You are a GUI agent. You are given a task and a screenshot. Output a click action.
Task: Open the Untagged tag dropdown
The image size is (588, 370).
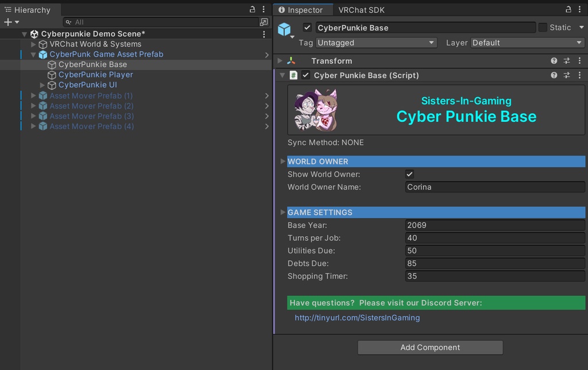[x=376, y=43]
